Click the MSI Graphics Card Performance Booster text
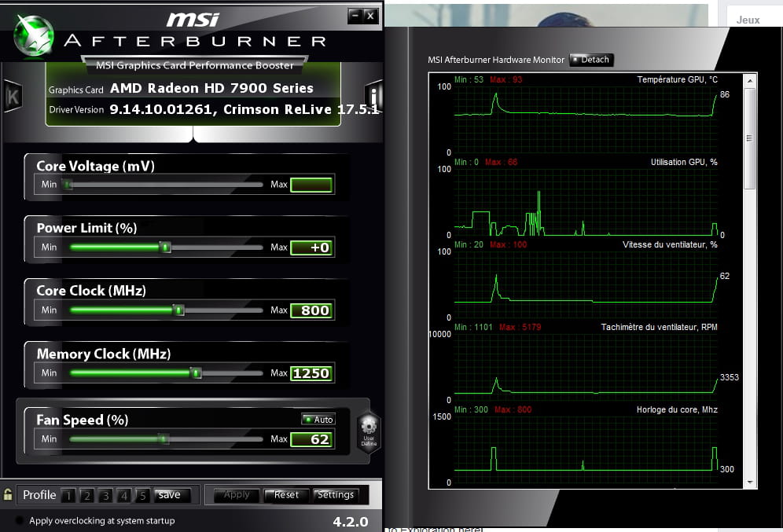783x532 pixels. tap(195, 65)
